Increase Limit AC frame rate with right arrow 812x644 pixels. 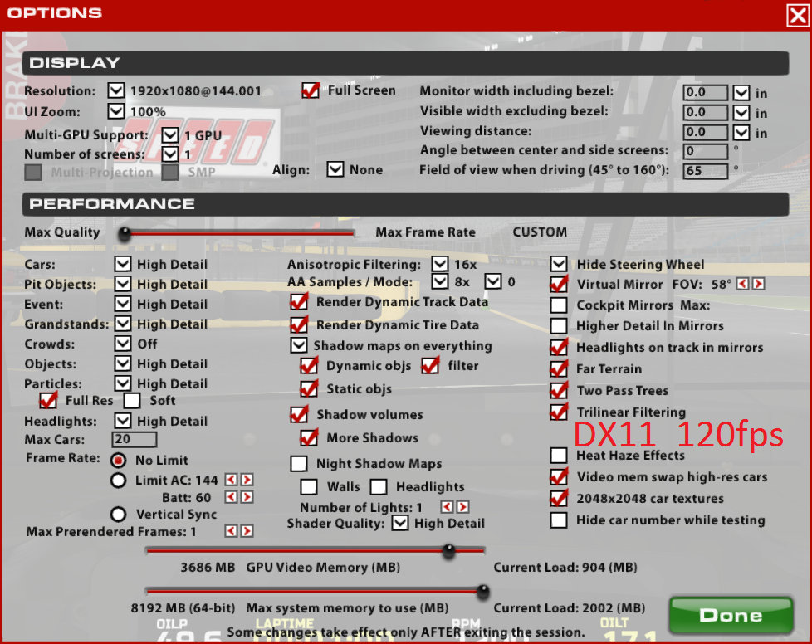247,480
